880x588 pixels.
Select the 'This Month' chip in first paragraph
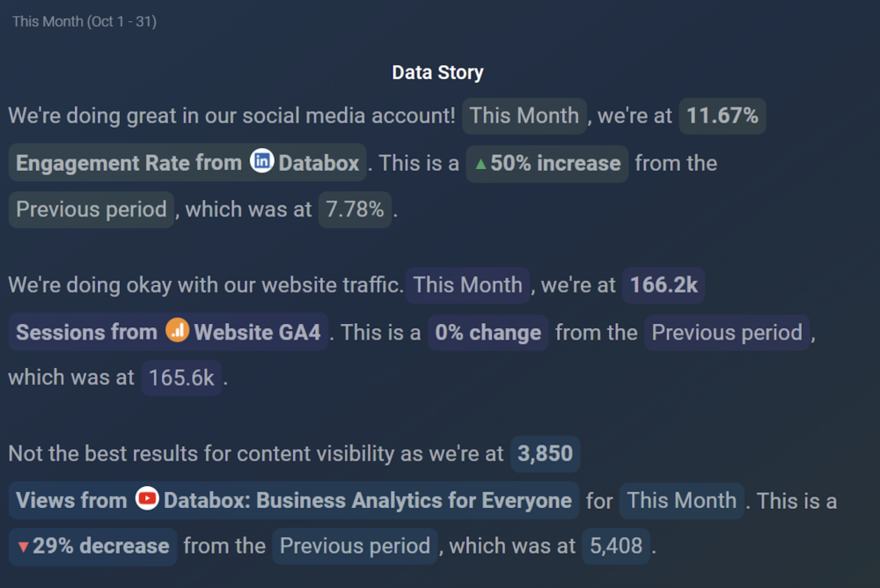coord(524,115)
